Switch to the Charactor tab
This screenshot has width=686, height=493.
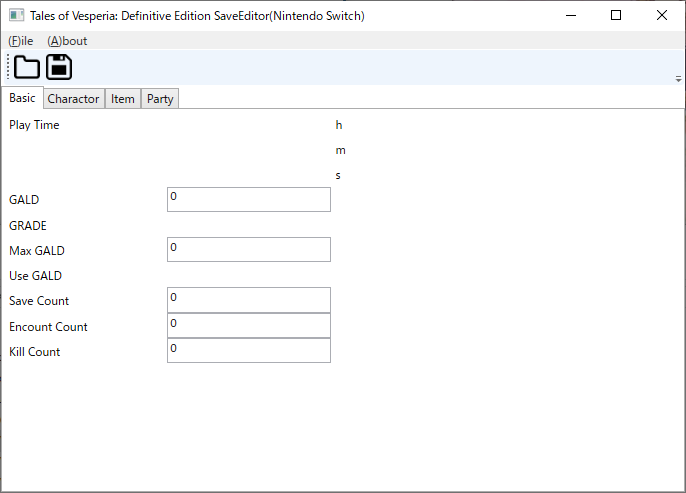click(74, 99)
